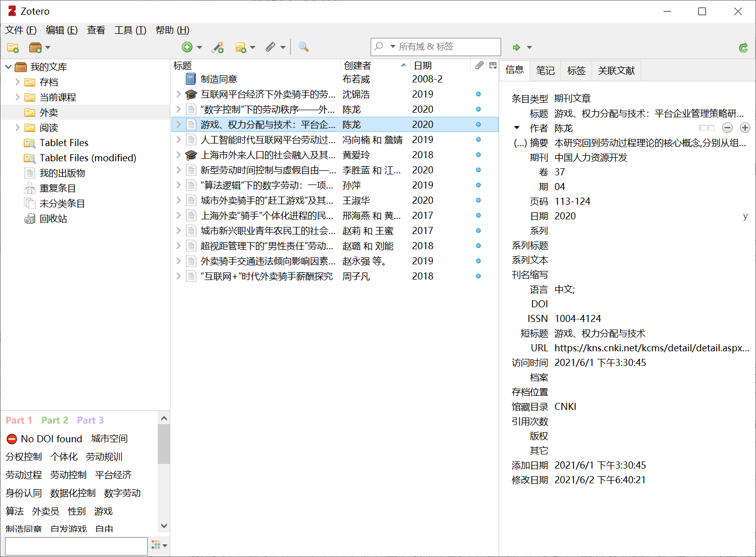This screenshot has height=557, width=756.
Task: Expand the 王淑华 2020 item row
Action: (x=179, y=200)
